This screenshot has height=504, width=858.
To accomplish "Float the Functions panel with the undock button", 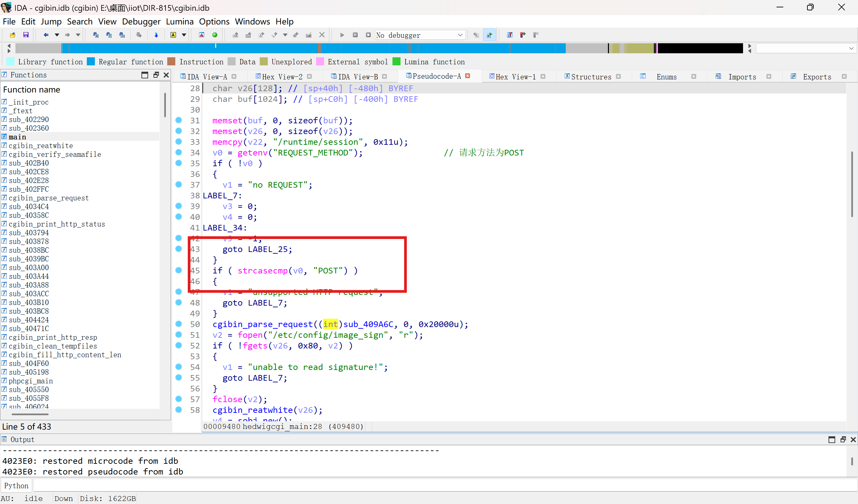I will [156, 75].
